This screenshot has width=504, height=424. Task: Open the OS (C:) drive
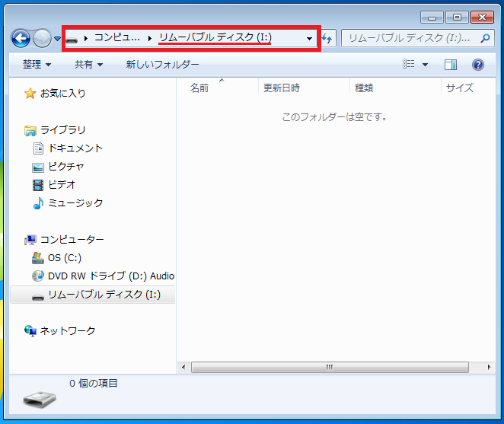coord(65,258)
